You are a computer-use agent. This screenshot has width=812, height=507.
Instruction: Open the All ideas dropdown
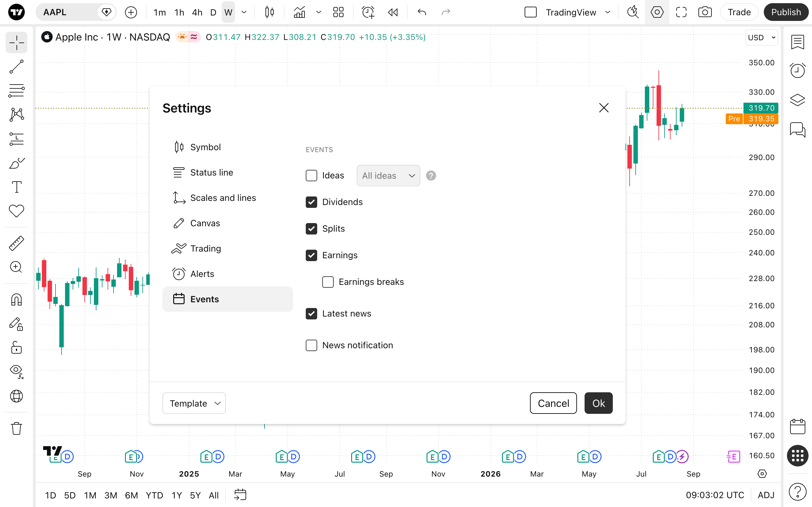point(388,175)
